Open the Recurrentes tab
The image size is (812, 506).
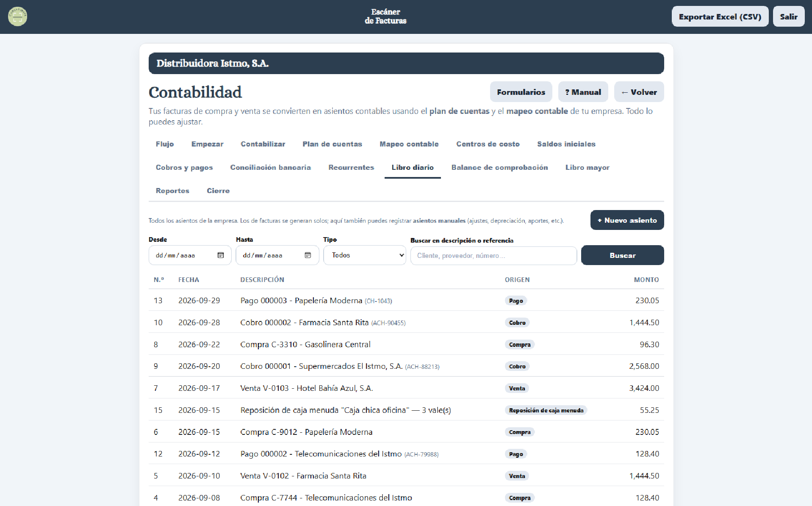coord(351,167)
